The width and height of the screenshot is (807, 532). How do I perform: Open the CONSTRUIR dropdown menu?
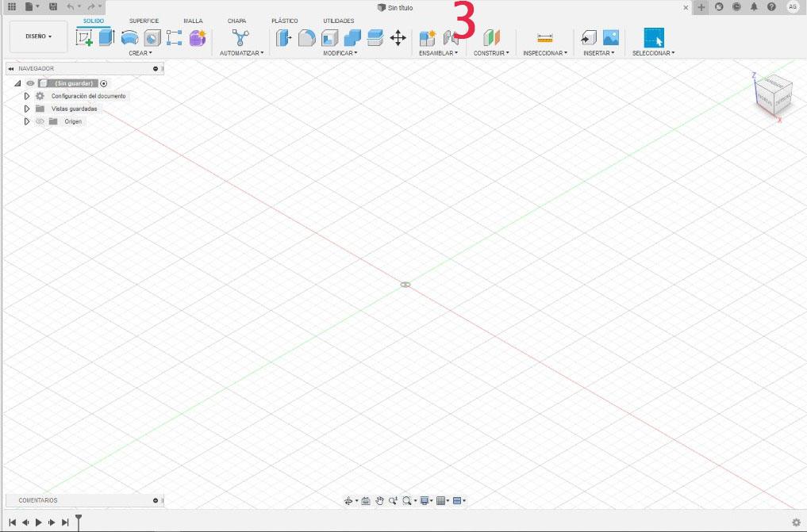pos(491,53)
